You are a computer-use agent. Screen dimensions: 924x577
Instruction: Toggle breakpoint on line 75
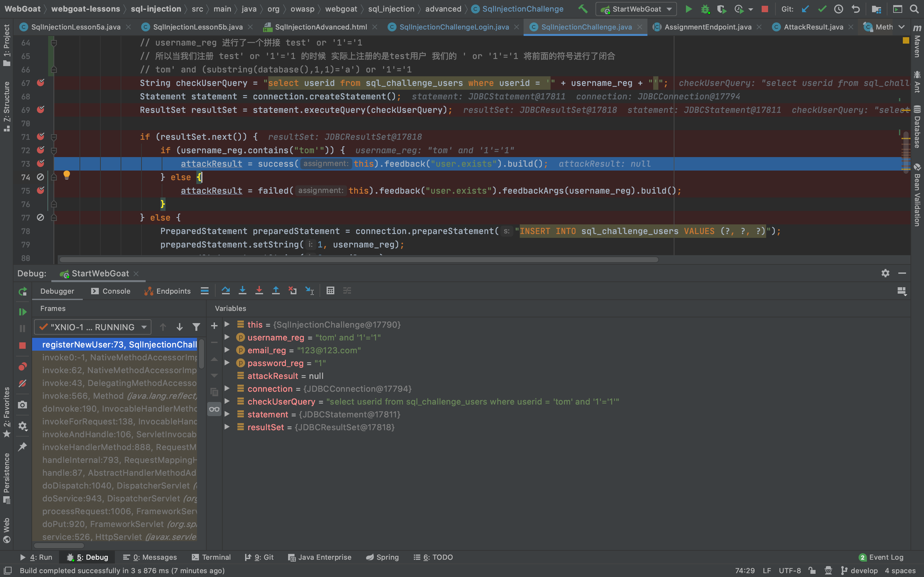pos(40,190)
